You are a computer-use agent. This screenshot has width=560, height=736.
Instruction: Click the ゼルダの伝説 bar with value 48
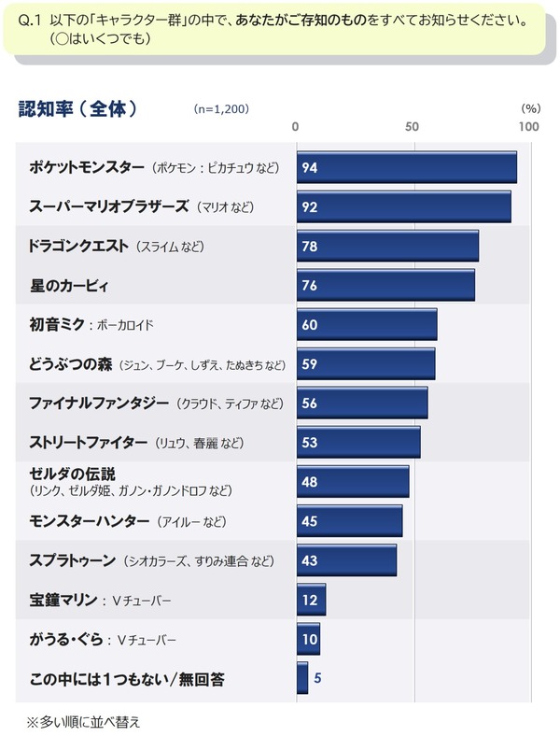pyautogui.click(x=353, y=482)
